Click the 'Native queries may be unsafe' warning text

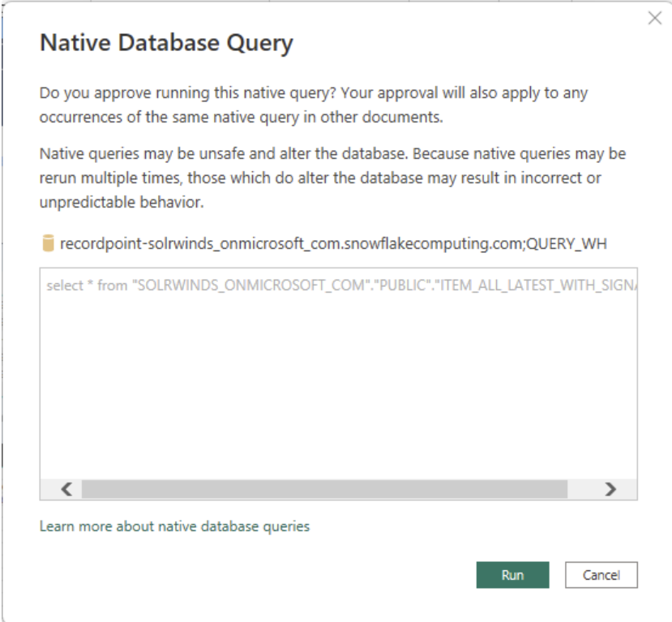(332, 178)
